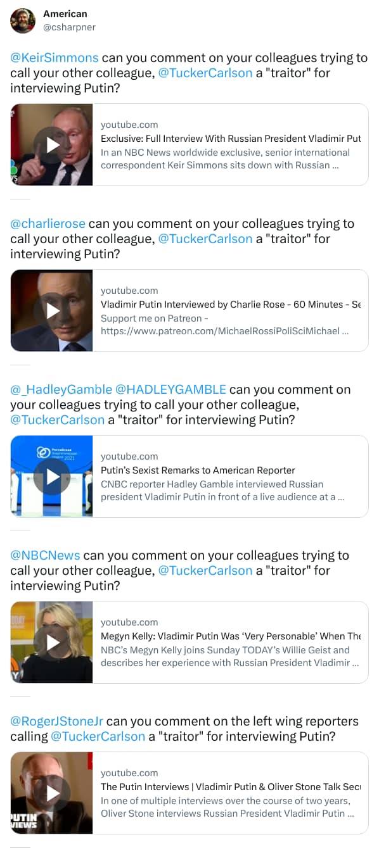Screen dimensions: 379x868
Task: Open @csharpner's profile avatar
Action: tap(22, 21)
